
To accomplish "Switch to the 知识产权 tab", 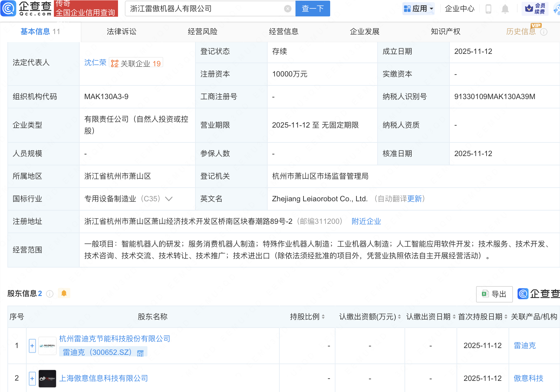I will click(x=445, y=32).
